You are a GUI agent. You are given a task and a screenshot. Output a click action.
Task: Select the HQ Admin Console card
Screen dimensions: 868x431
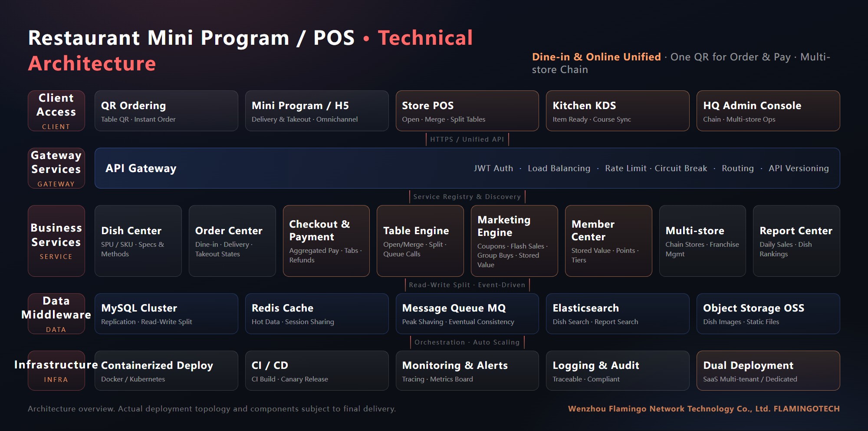[x=768, y=111]
